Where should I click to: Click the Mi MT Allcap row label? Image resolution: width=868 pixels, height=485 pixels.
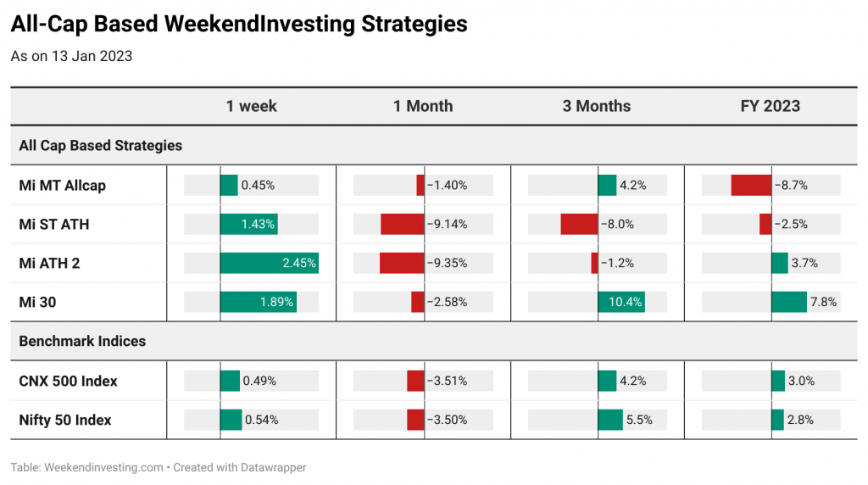pyautogui.click(x=63, y=186)
